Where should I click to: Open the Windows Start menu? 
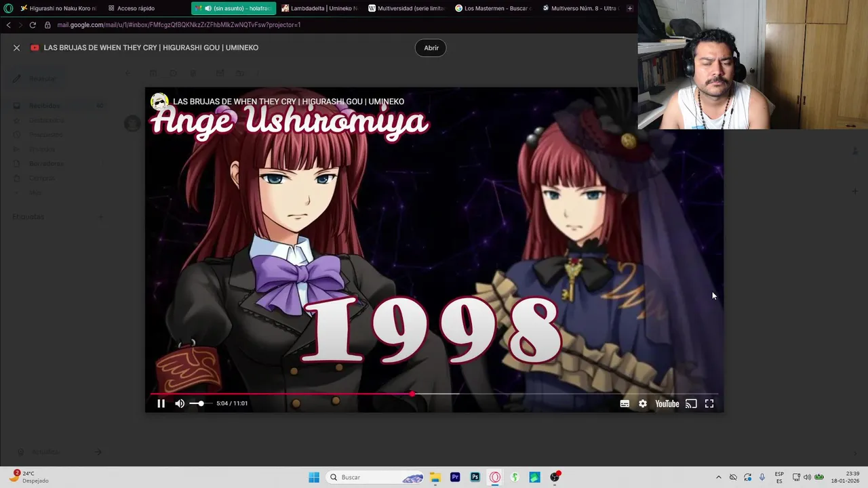(x=314, y=477)
